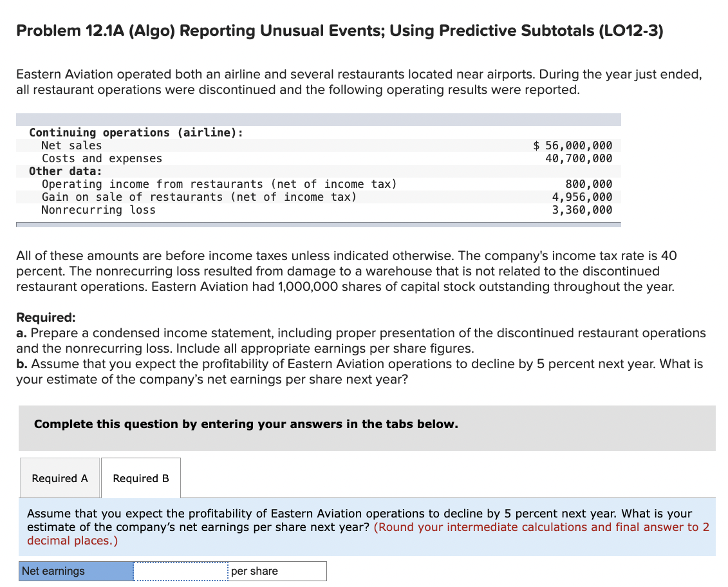Select the Required B tab

(140, 478)
